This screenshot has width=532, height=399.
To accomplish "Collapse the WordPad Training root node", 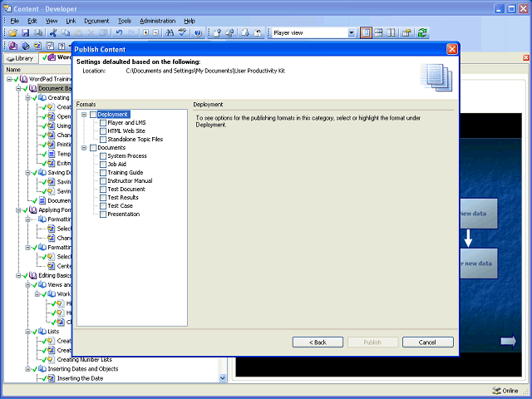I will pos(9,79).
